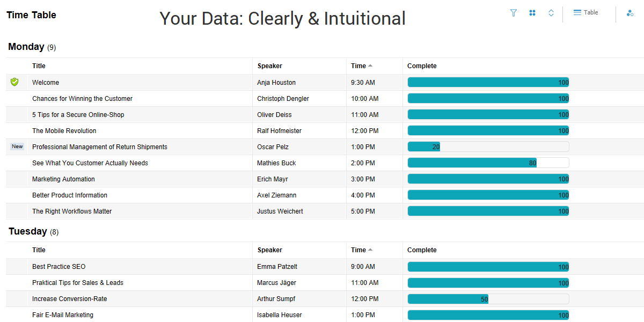Click the four-dot grouping icon
Screen dimensions: 644x322
coord(532,13)
